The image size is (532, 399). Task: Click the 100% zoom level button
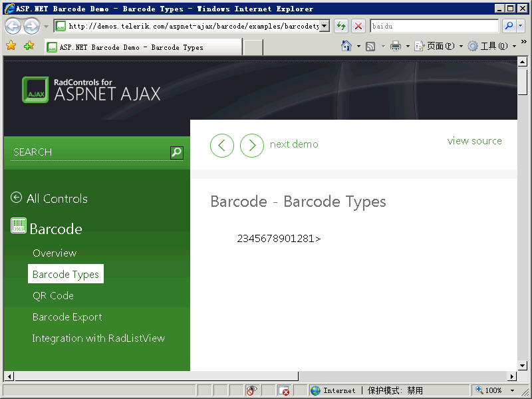(489, 390)
